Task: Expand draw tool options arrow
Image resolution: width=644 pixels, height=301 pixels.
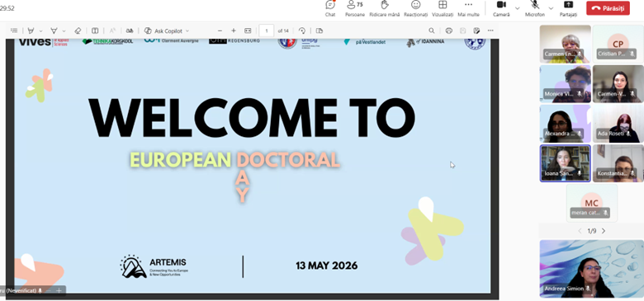Action: click(x=64, y=31)
